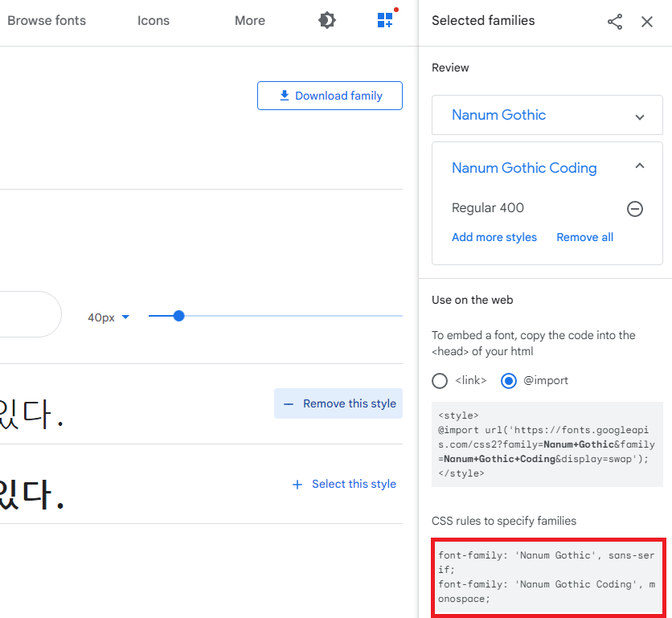Open the Nanum Gothic family link
Viewport: 672px width, 618px height.
pos(498,114)
